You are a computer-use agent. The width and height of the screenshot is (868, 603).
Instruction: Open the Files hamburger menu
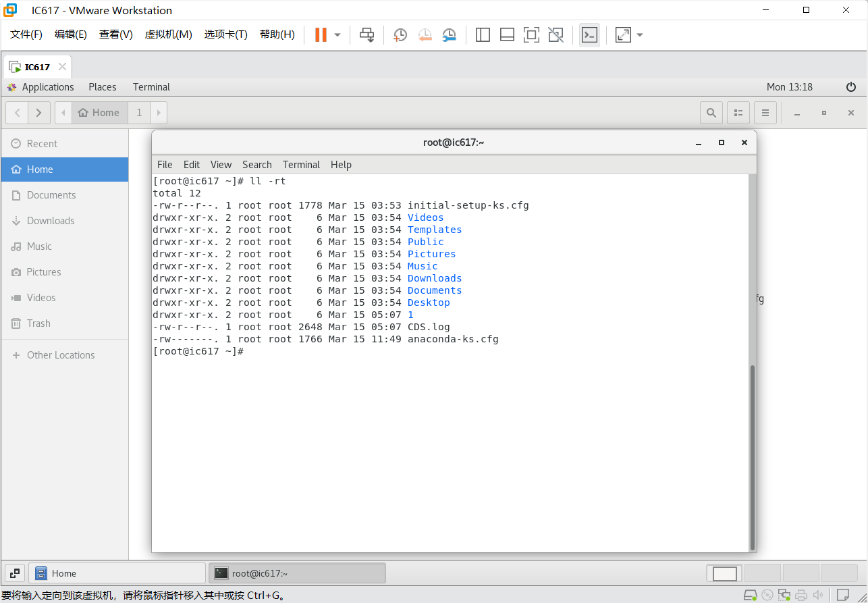pos(765,113)
